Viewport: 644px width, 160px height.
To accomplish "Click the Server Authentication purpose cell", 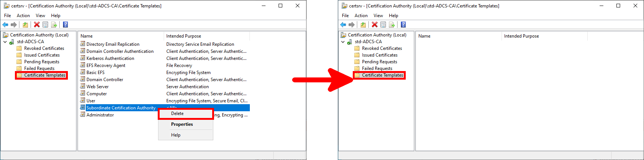I will click(188, 87).
